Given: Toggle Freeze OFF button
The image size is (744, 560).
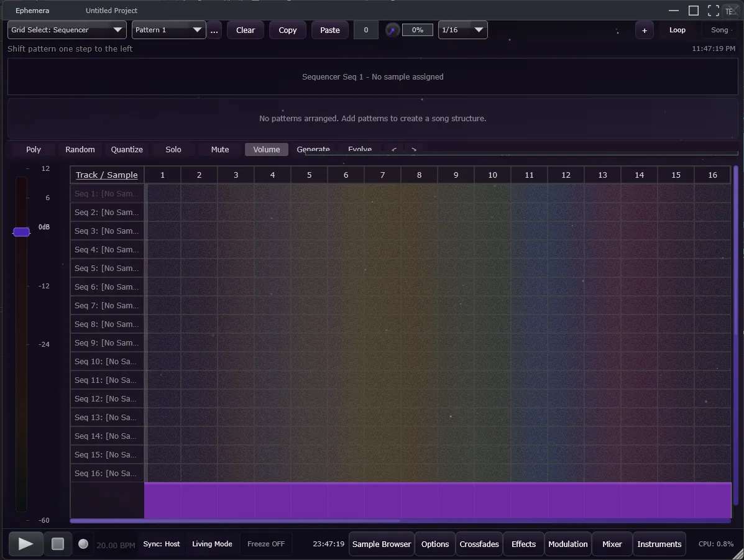Looking at the screenshot, I should coord(265,544).
